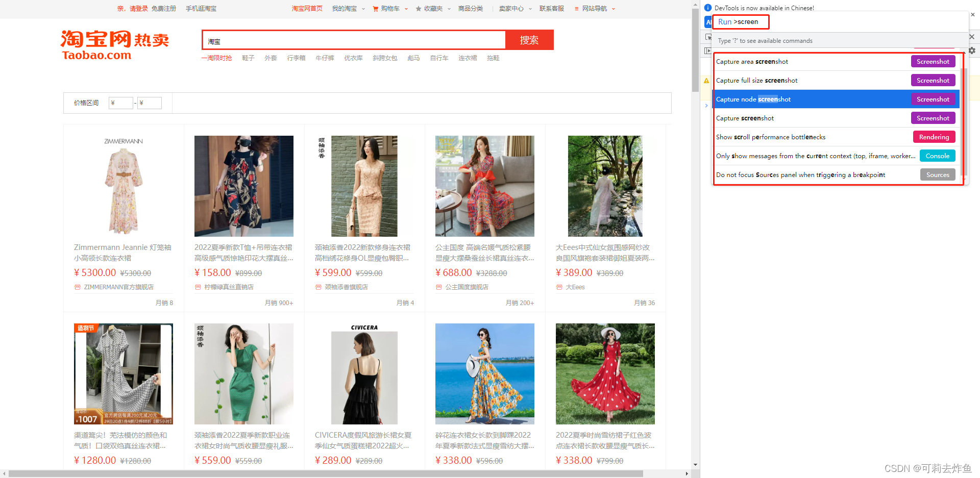Close the DevTools panel with the X
Screen dimensions: 980x478
[972, 37]
